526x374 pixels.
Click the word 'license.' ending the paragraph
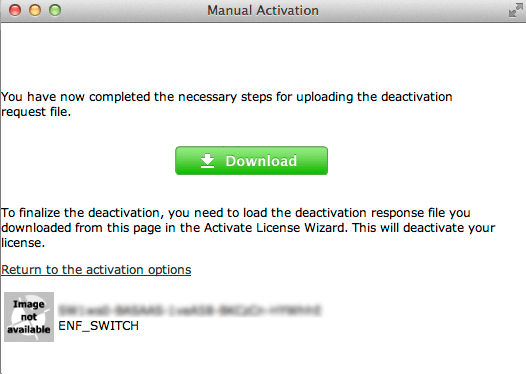23,243
